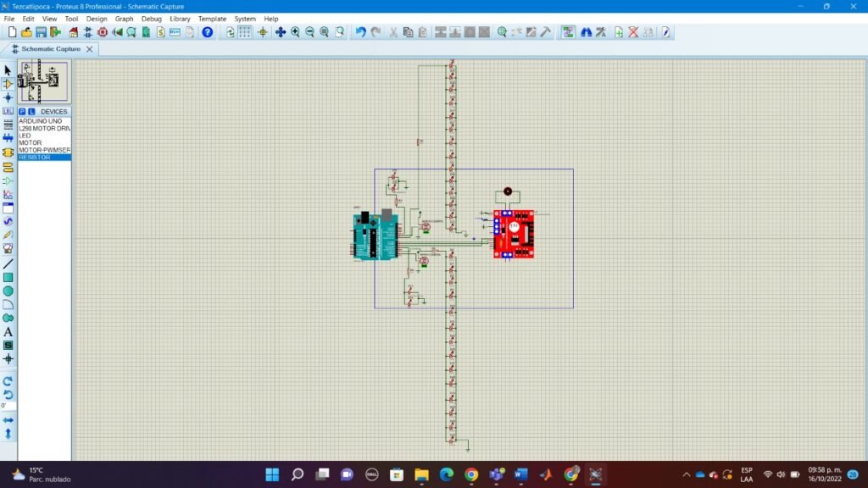This screenshot has height=488, width=868.
Task: Click the Zoom In magnifier icon
Action: 295,32
